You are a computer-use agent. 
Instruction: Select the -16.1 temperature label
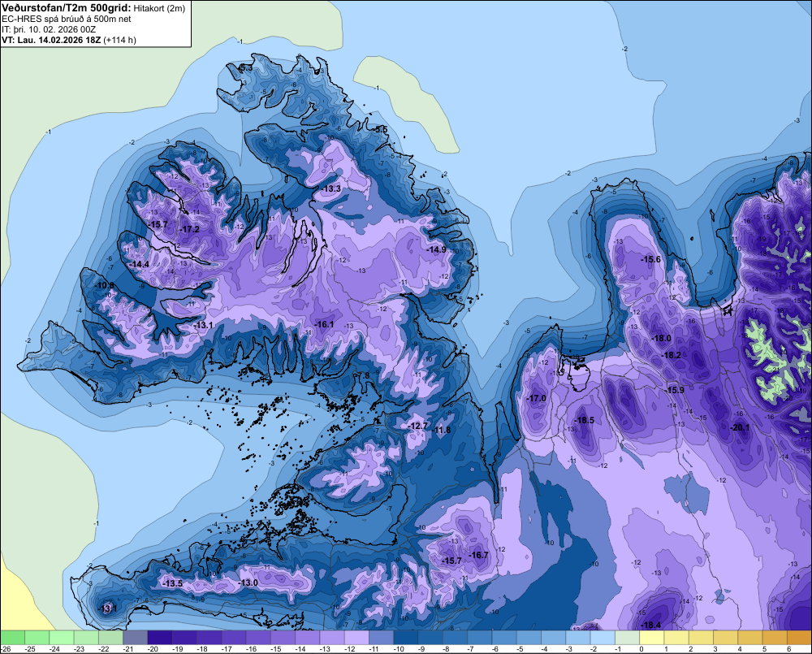pyautogui.click(x=324, y=324)
